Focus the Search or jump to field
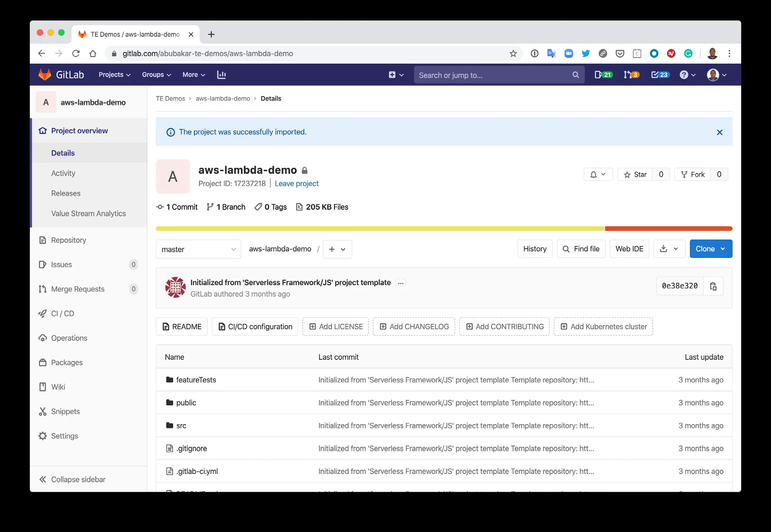 (x=493, y=75)
